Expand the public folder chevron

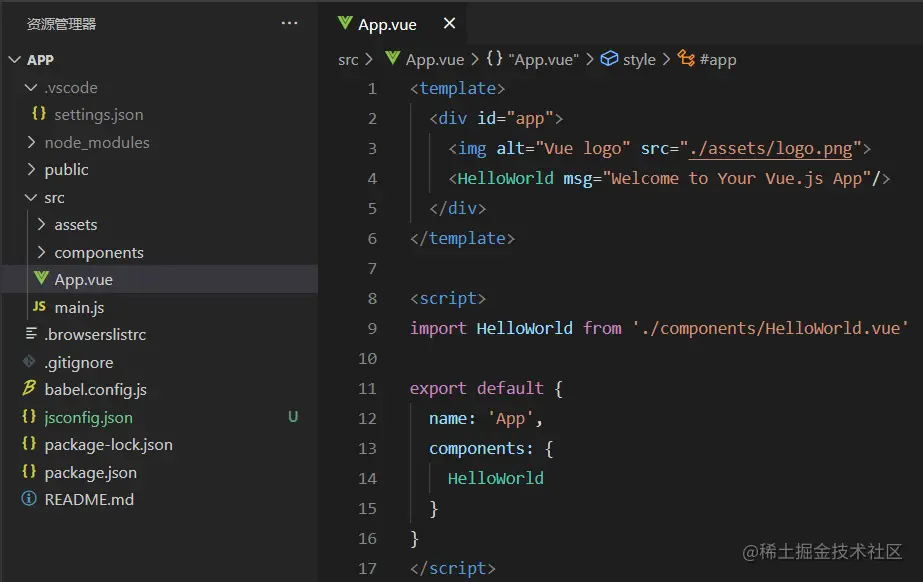[x=31, y=169]
